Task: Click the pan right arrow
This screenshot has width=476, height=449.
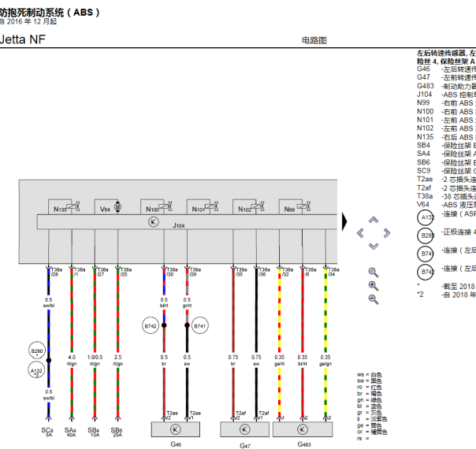Action: (386, 233)
